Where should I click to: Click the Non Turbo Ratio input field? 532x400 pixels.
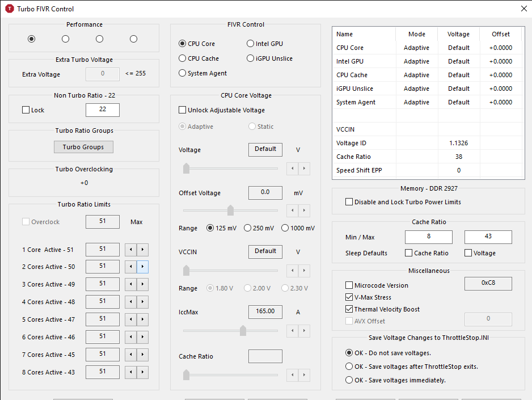click(x=103, y=110)
